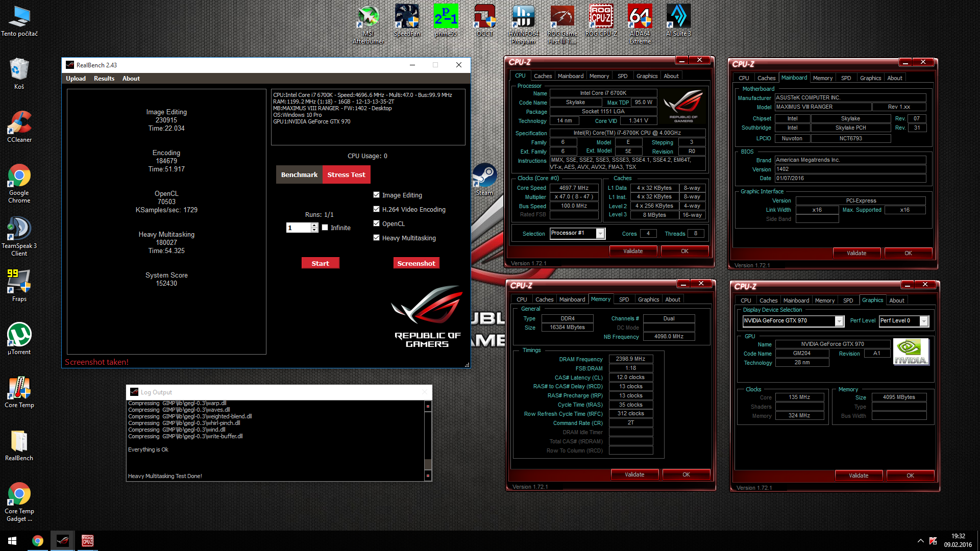Open the SpeedFan desktop icon
This screenshot has height=551, width=980.
click(x=407, y=21)
